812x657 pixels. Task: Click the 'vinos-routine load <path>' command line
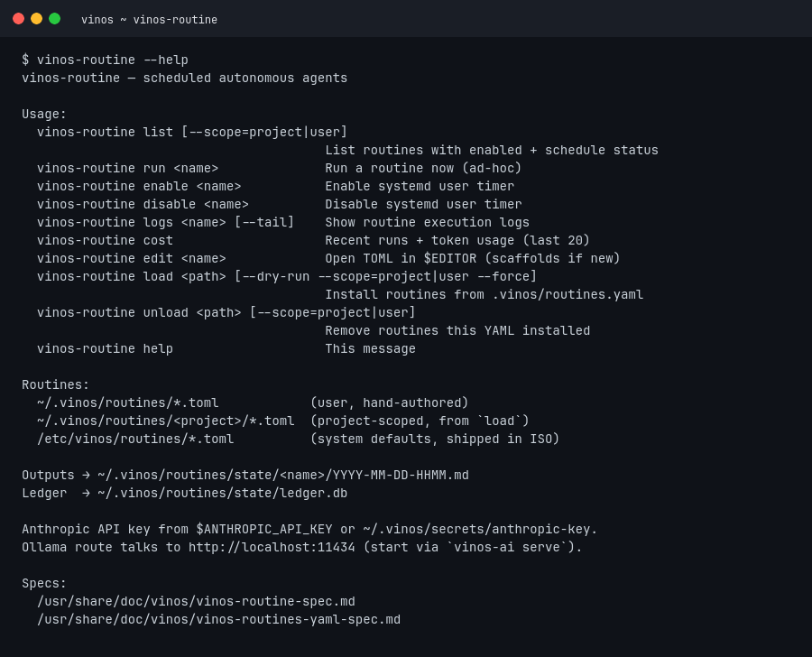[286, 277]
